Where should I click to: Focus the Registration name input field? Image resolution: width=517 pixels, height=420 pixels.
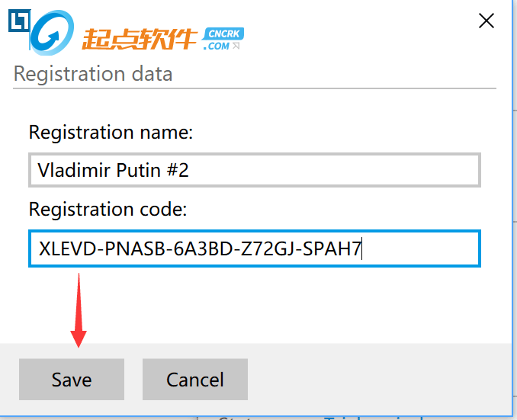[255, 170]
